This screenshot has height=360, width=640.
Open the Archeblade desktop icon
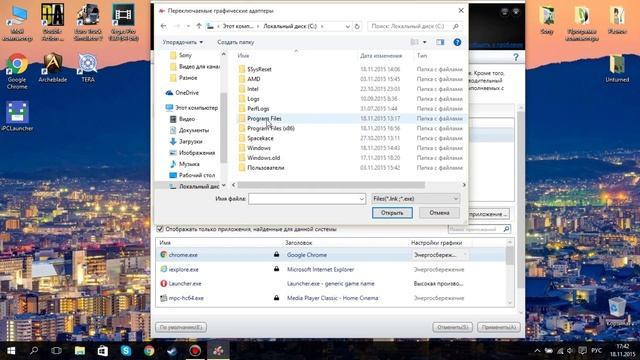pos(53,69)
